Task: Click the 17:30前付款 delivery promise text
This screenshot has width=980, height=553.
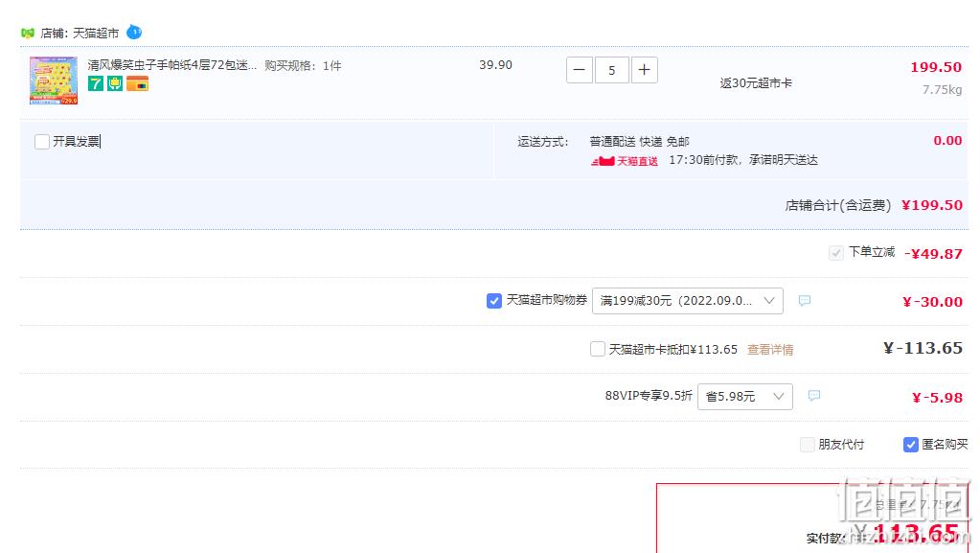Action: coord(743,160)
